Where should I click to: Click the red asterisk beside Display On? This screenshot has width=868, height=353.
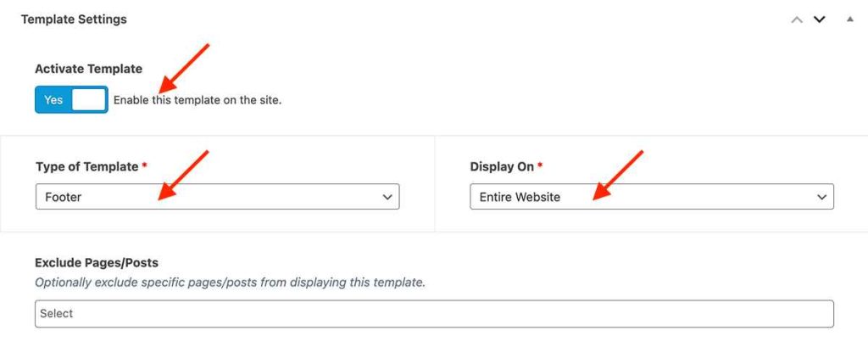(x=541, y=165)
